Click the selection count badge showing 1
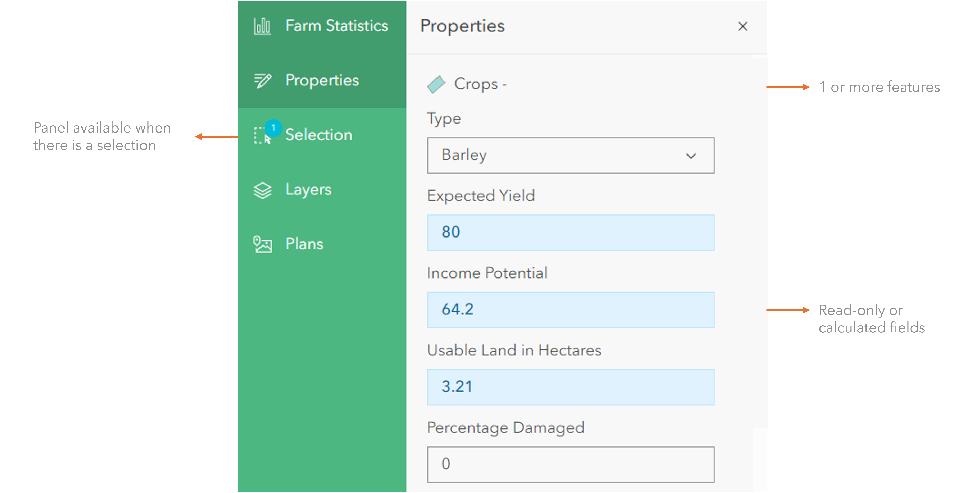This screenshot has width=980, height=493. (273, 128)
